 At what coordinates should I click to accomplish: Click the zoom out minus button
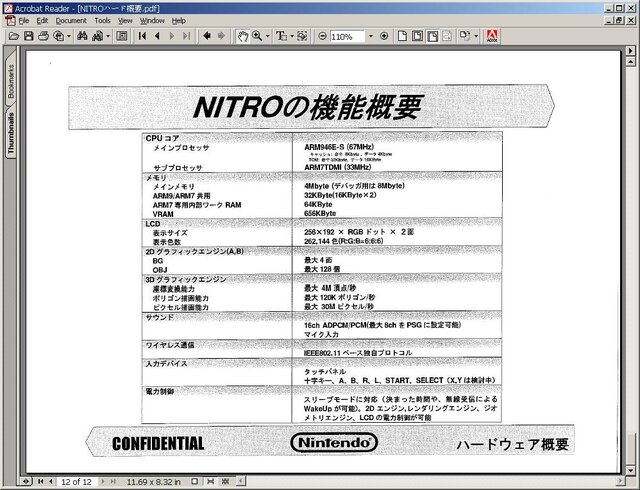pos(322,36)
